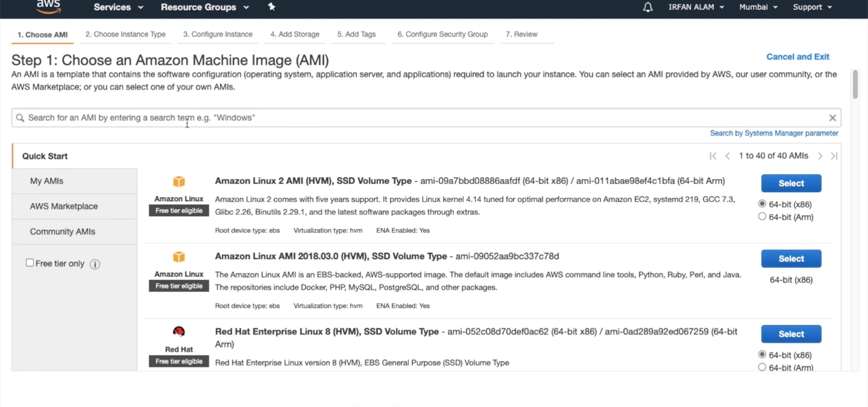
Task: Select 64-bit (Arm) for Red Hat Enterprise Linux 8
Action: pos(762,367)
